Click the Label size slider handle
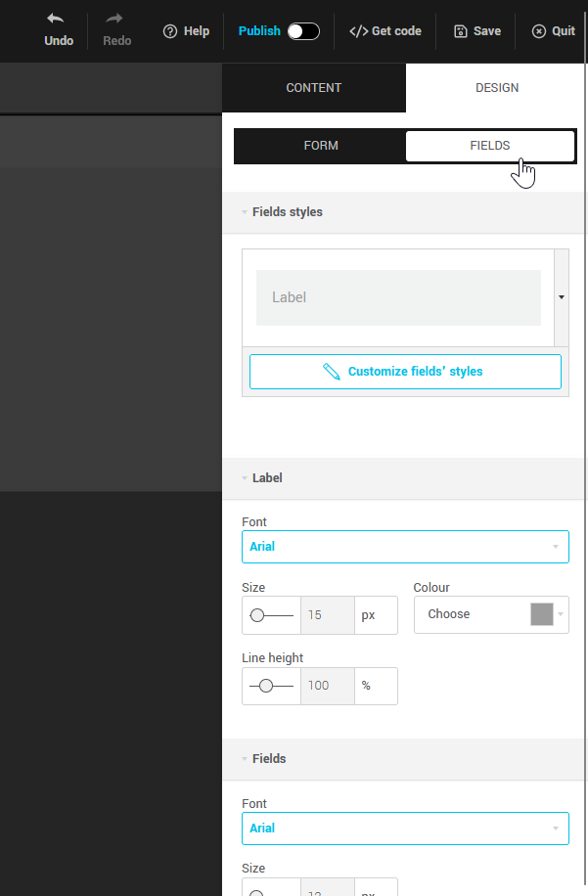This screenshot has height=896, width=588. (257, 615)
